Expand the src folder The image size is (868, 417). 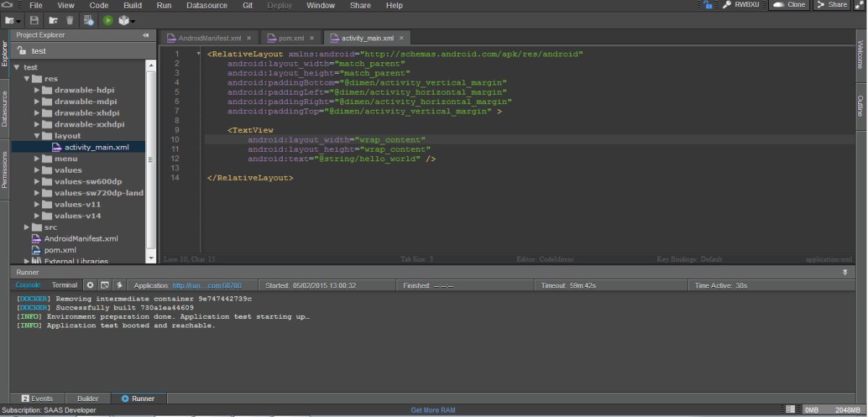[x=27, y=227]
